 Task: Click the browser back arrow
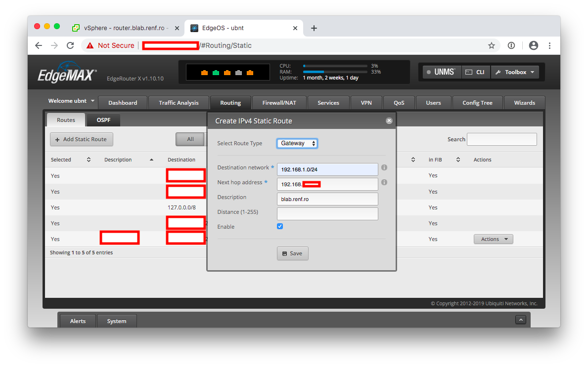pyautogui.click(x=39, y=45)
